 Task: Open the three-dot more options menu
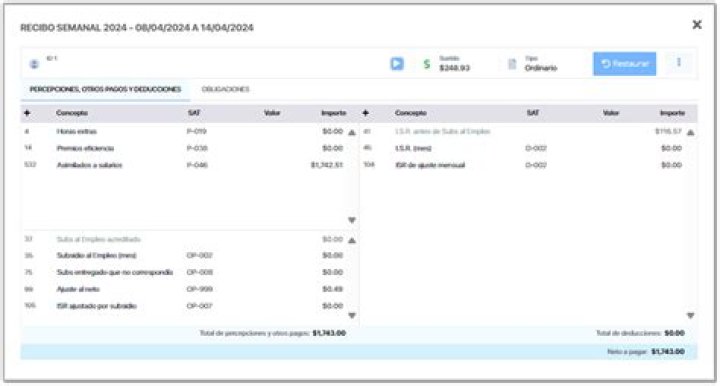pos(679,62)
